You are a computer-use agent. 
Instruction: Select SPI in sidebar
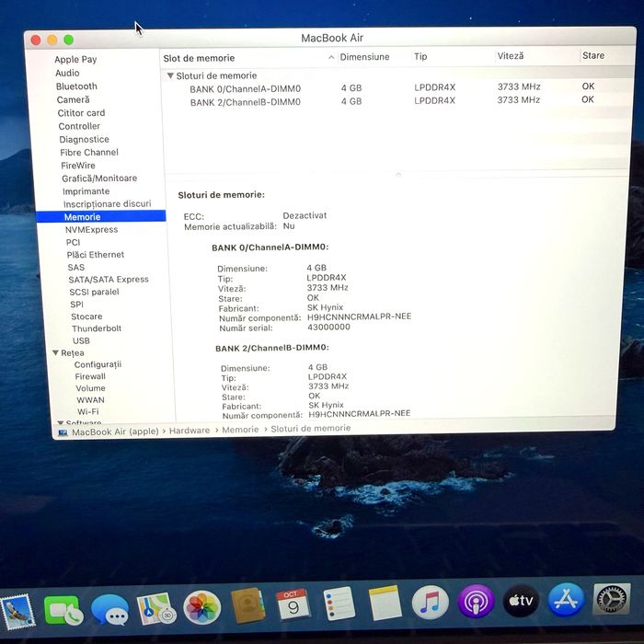pos(76,305)
